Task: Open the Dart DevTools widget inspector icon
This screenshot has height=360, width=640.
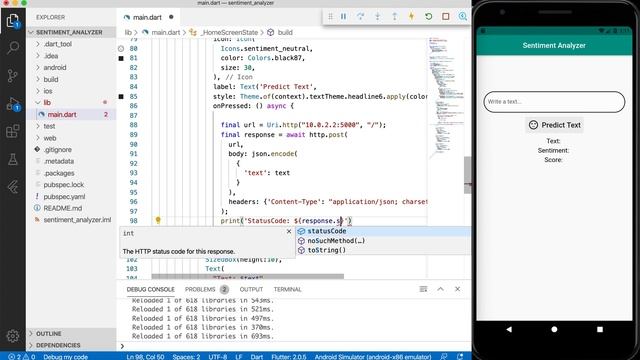Action: tap(463, 16)
